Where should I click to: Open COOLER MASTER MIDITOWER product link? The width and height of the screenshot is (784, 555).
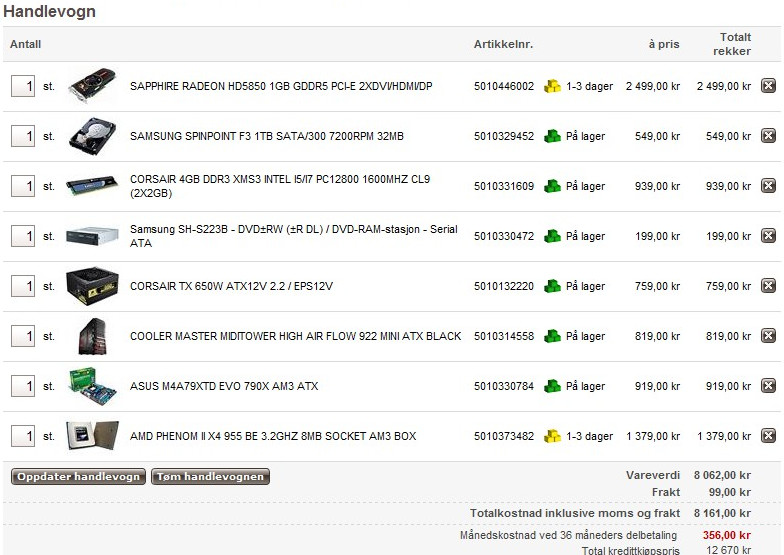[x=296, y=336]
